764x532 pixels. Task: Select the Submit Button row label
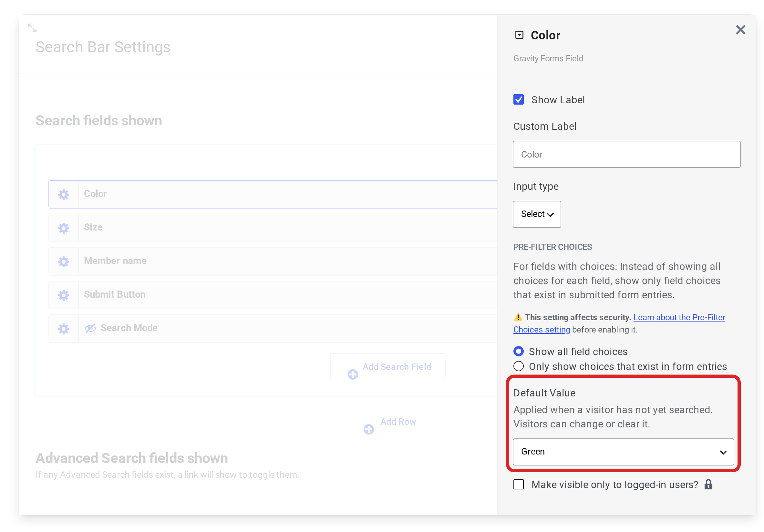pyautogui.click(x=114, y=294)
